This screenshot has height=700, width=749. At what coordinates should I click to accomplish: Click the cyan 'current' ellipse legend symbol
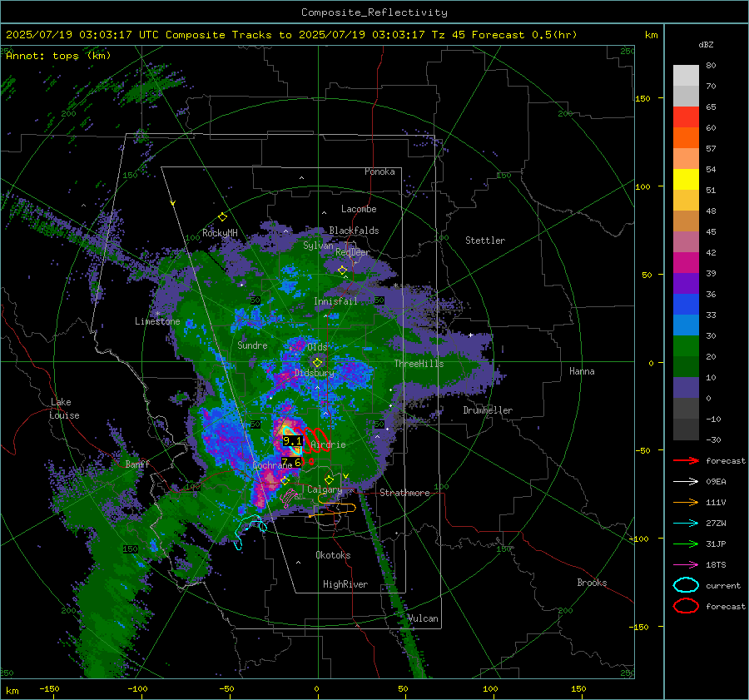coord(686,585)
